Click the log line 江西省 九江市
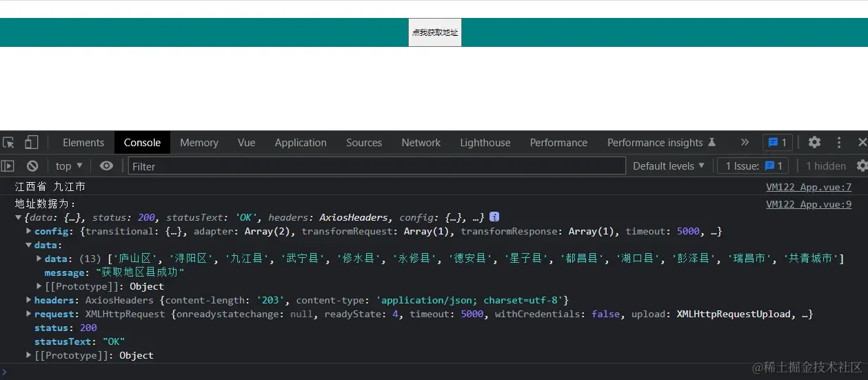Viewport: 868px width, 380px height. (50, 187)
